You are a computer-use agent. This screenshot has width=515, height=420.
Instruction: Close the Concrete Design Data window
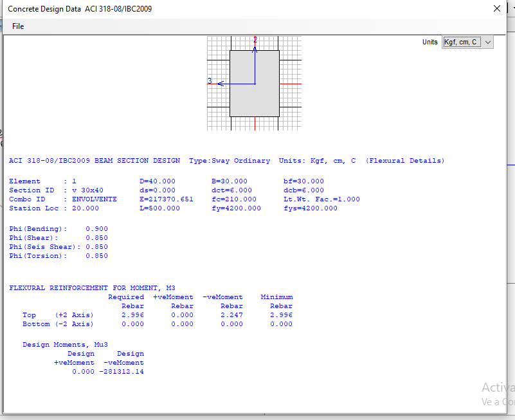496,9
